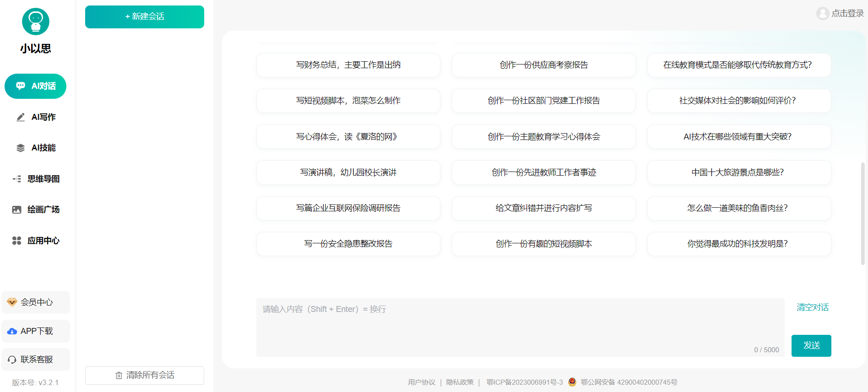Click the trash icon in 清除所有会话
Viewport: 868px width, 392px height.
(x=119, y=375)
